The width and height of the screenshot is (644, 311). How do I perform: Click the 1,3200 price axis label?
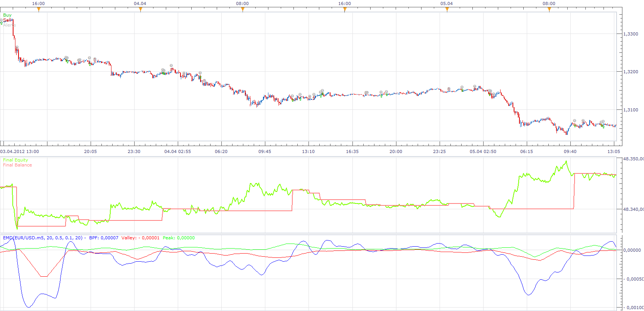coord(631,72)
